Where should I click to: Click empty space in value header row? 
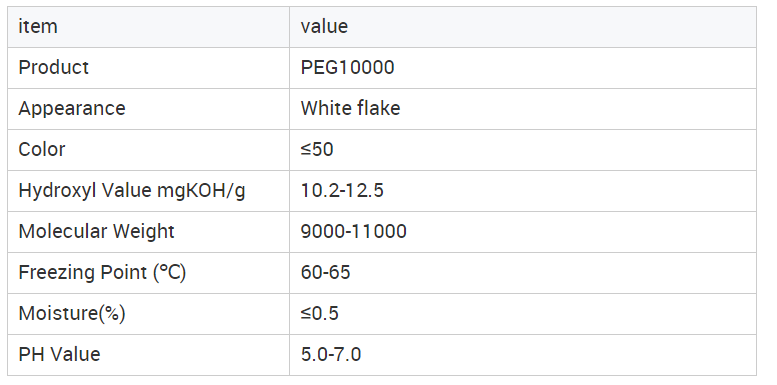(550, 27)
